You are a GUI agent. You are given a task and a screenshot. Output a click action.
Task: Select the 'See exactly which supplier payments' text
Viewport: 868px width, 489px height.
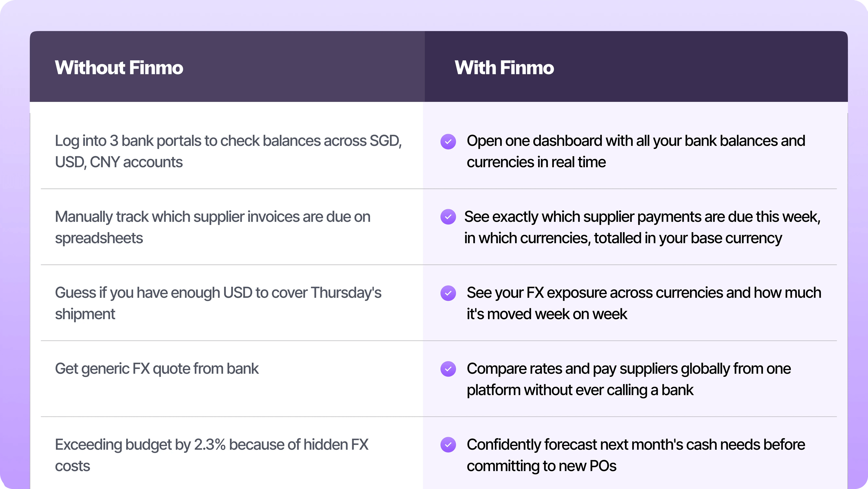[x=642, y=227]
